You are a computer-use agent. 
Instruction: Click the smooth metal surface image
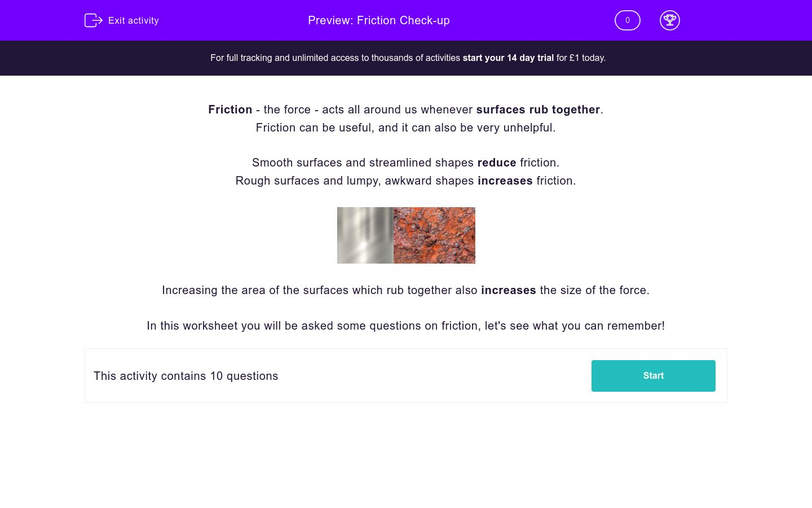click(x=365, y=235)
